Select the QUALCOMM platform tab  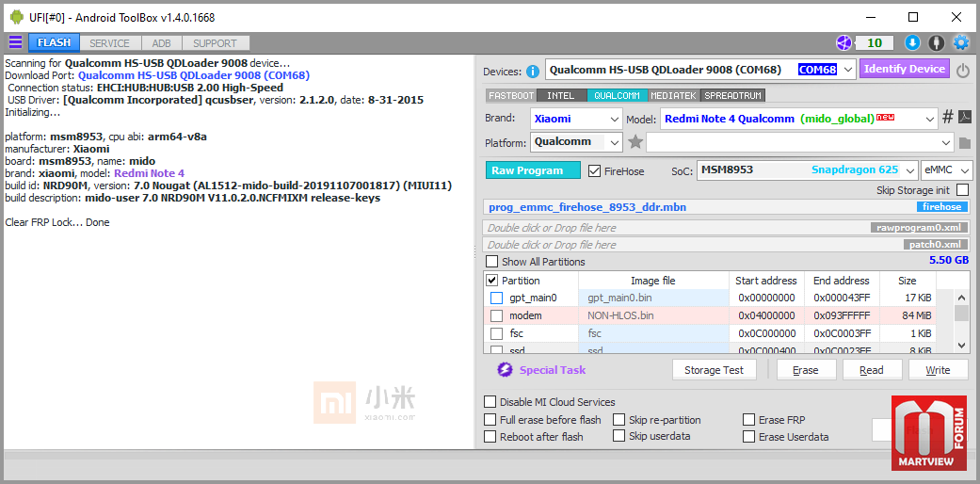point(617,96)
